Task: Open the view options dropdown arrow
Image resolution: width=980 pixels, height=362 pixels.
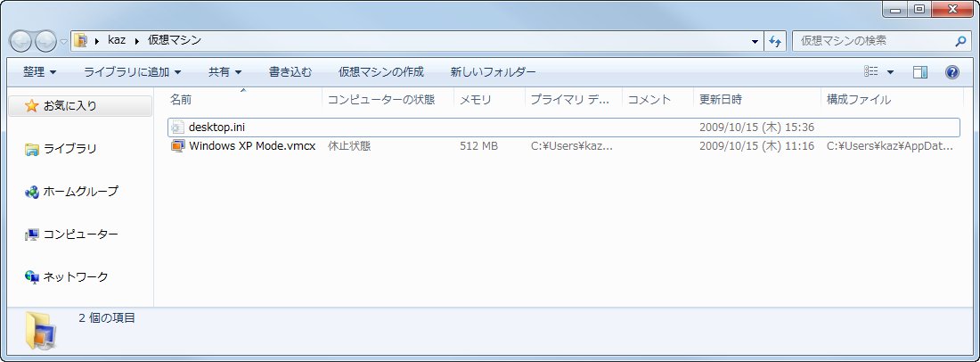Action: [x=890, y=72]
